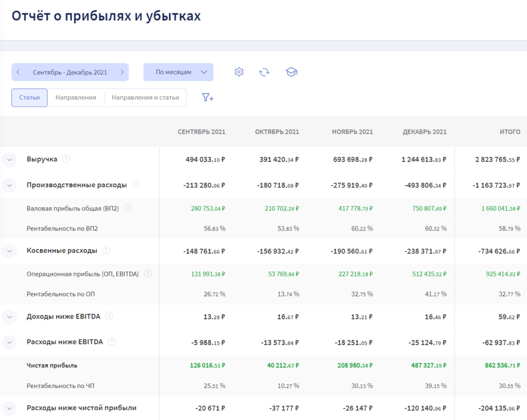Click help icon next to Выручка

66,159
